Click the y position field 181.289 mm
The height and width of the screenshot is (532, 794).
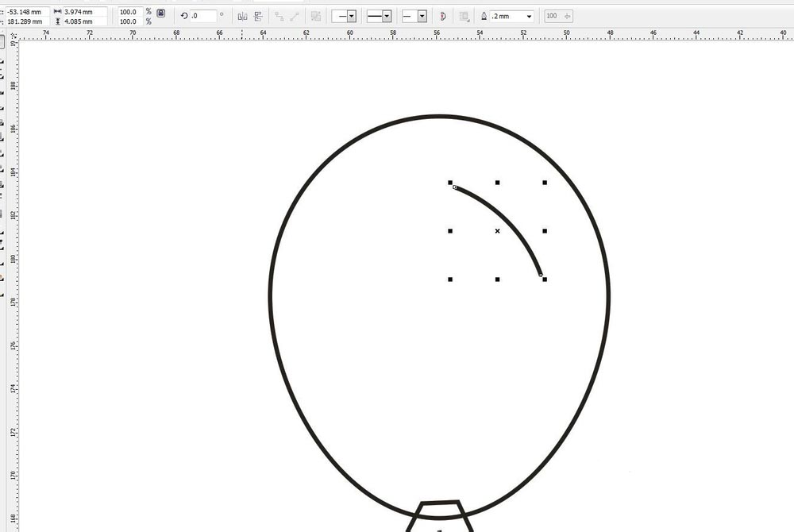(27, 21)
